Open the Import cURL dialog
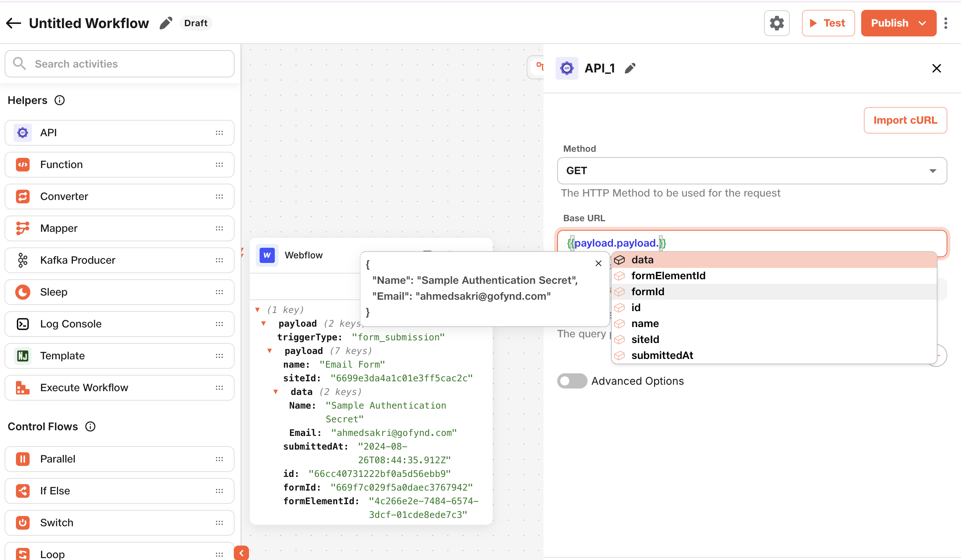Image resolution: width=961 pixels, height=560 pixels. 905,121
